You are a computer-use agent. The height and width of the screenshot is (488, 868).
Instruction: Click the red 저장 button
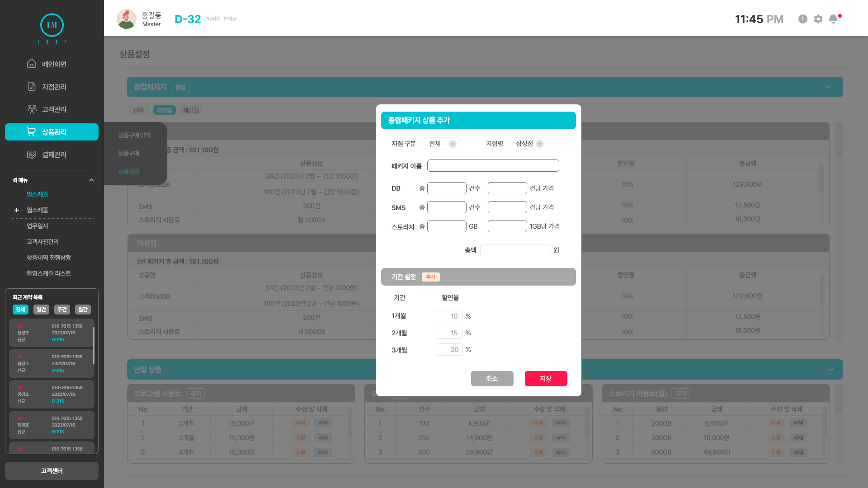tap(546, 379)
